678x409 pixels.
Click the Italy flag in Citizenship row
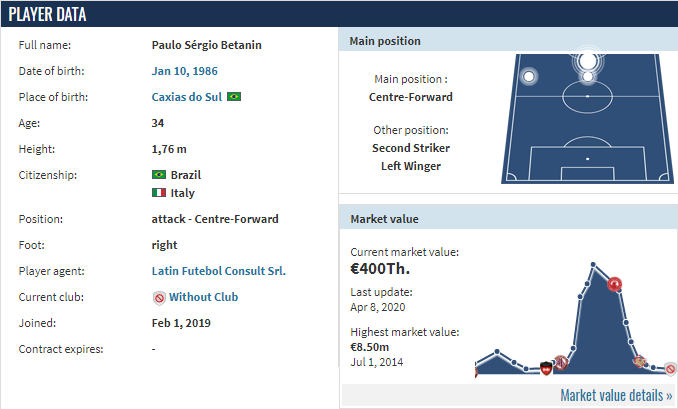(159, 192)
